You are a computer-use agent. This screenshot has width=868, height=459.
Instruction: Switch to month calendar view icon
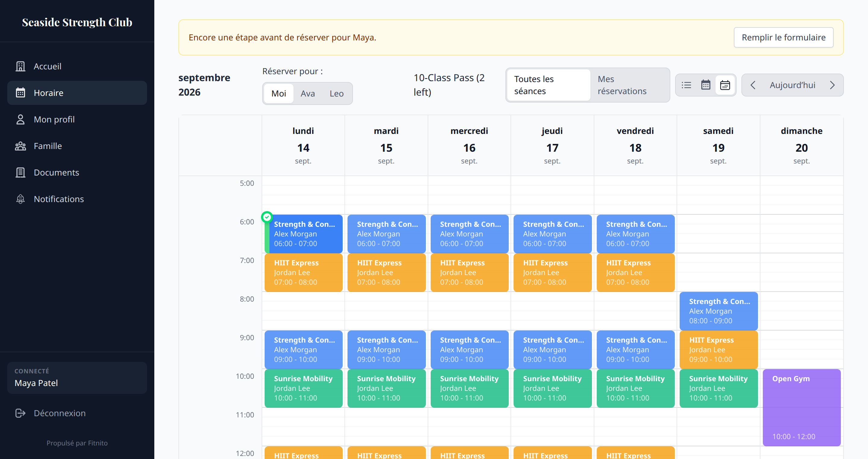(706, 85)
